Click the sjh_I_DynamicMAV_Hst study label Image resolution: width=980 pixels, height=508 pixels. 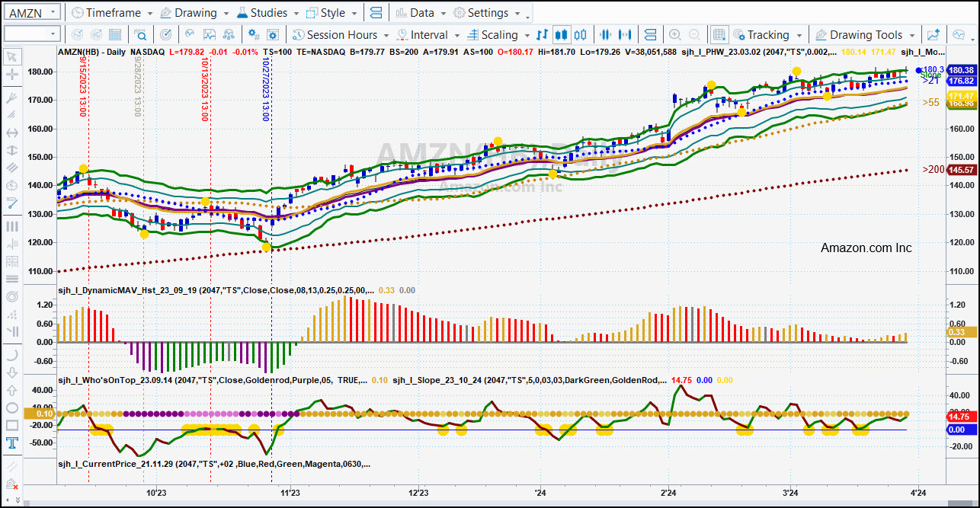pyautogui.click(x=216, y=290)
